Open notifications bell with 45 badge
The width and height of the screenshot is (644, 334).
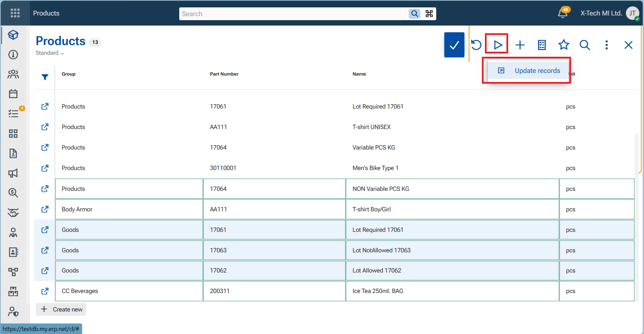563,13
